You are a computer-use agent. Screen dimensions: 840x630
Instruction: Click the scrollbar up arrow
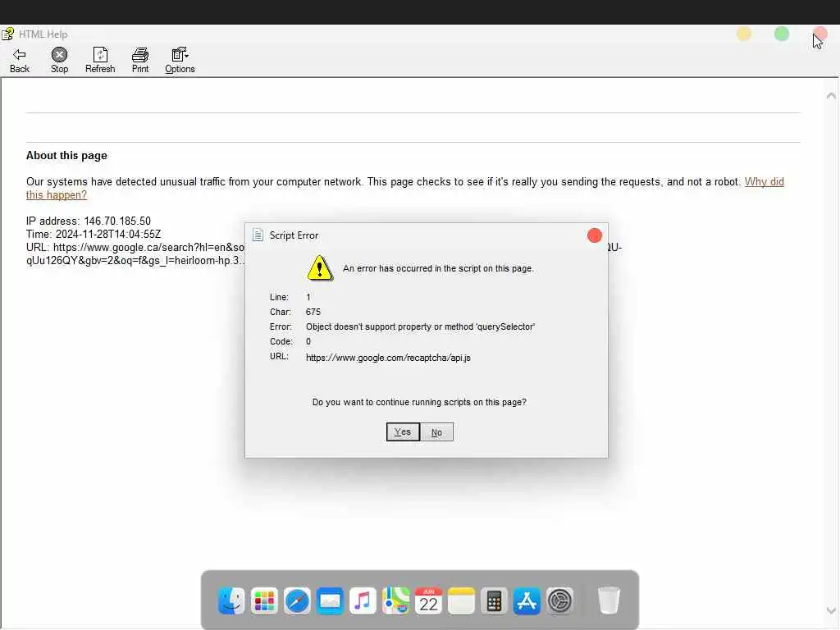point(831,95)
